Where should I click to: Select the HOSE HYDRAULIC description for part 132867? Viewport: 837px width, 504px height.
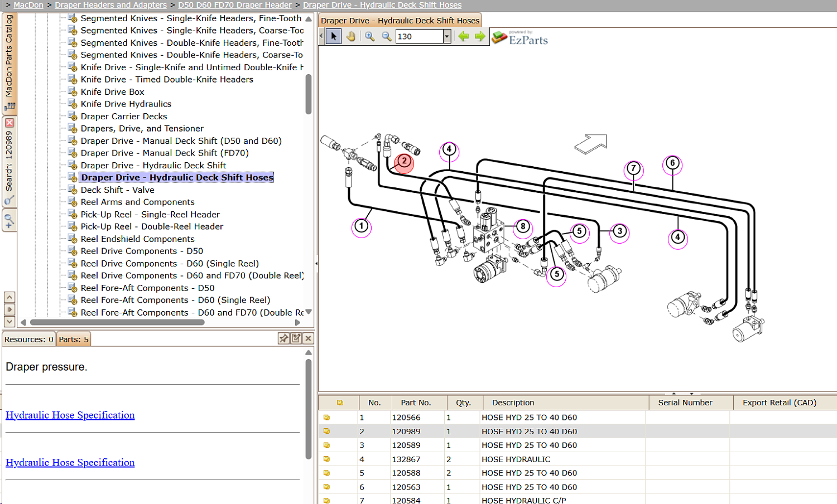point(516,459)
